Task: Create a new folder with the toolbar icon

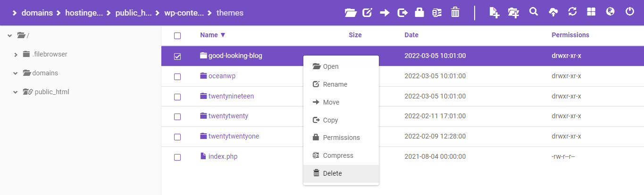Action: [x=514, y=13]
